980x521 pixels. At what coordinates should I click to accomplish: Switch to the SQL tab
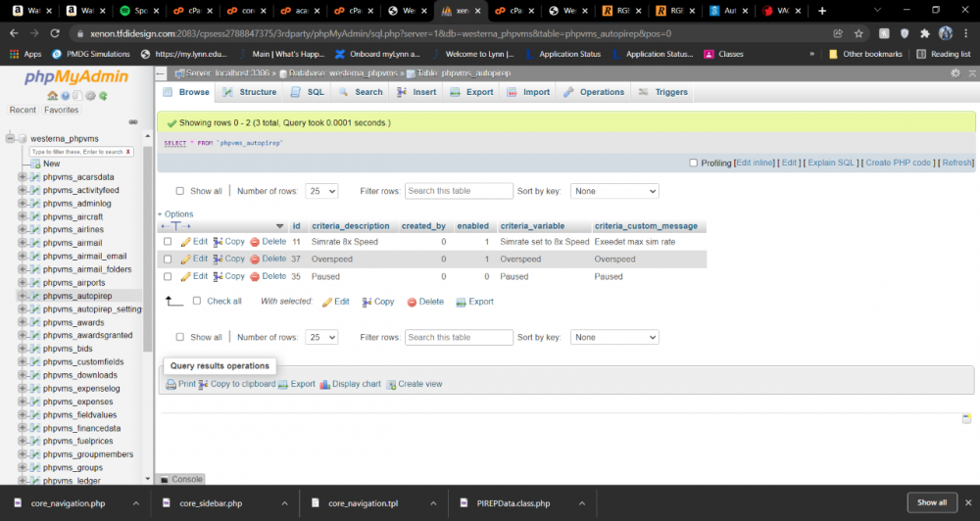[x=308, y=92]
